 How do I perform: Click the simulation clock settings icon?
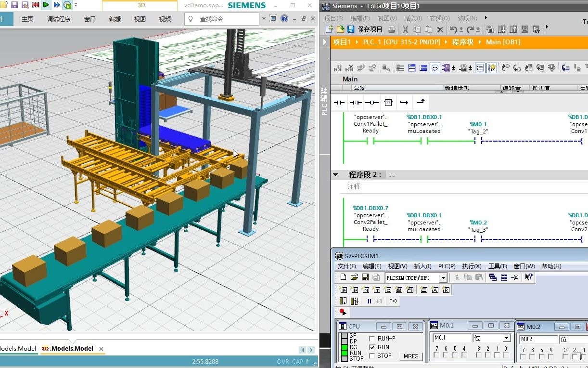(x=67, y=5)
